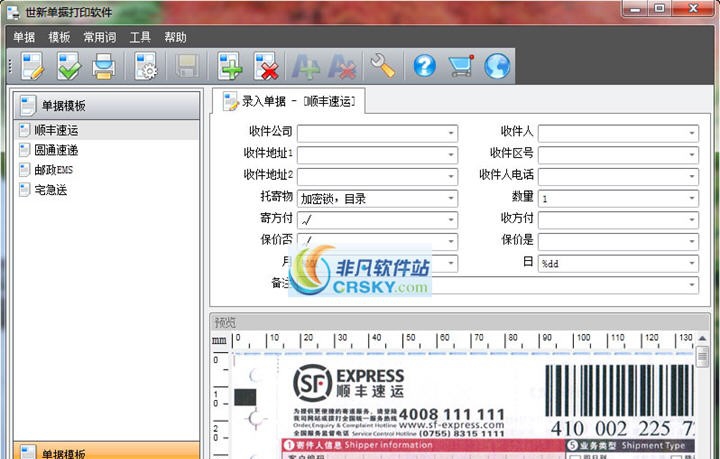Click the printer icon to print
Image resolution: width=720 pixels, height=459 pixels.
click(103, 66)
